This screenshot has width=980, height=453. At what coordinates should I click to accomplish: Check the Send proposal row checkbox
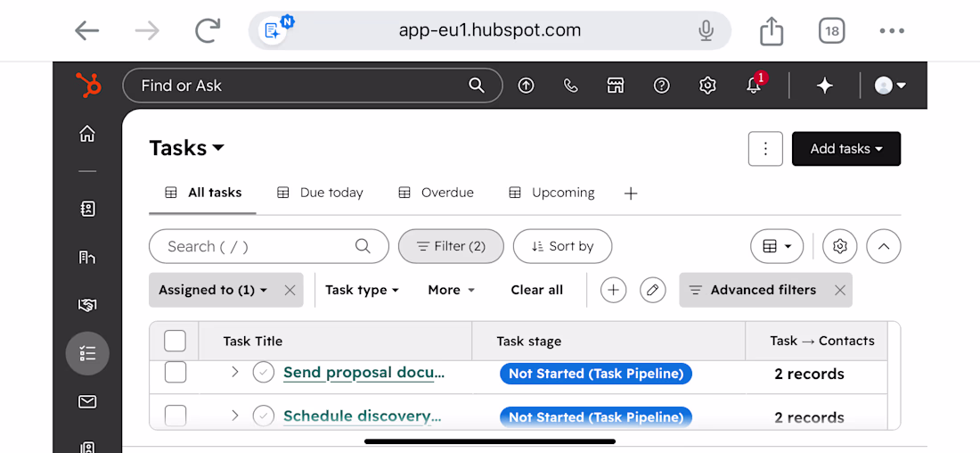click(175, 372)
